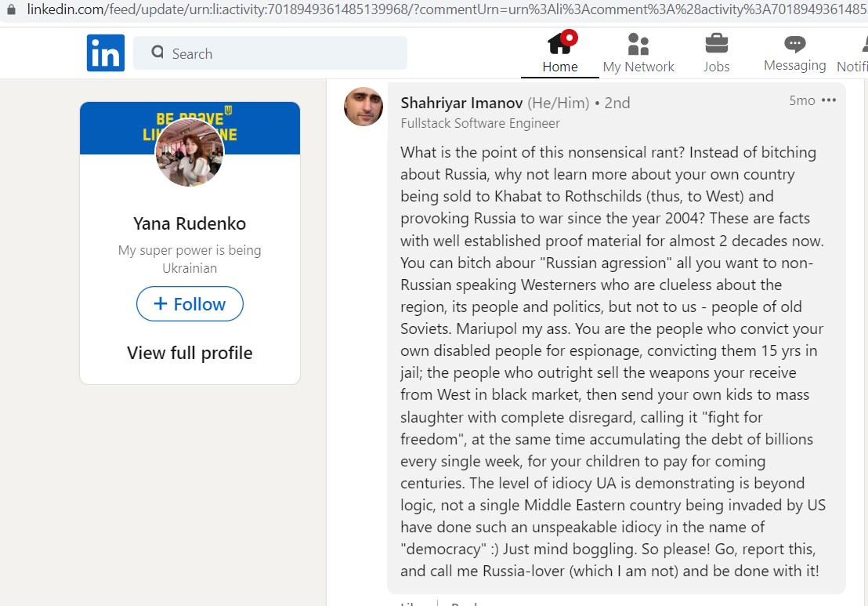Open View full profile link

pyautogui.click(x=190, y=353)
